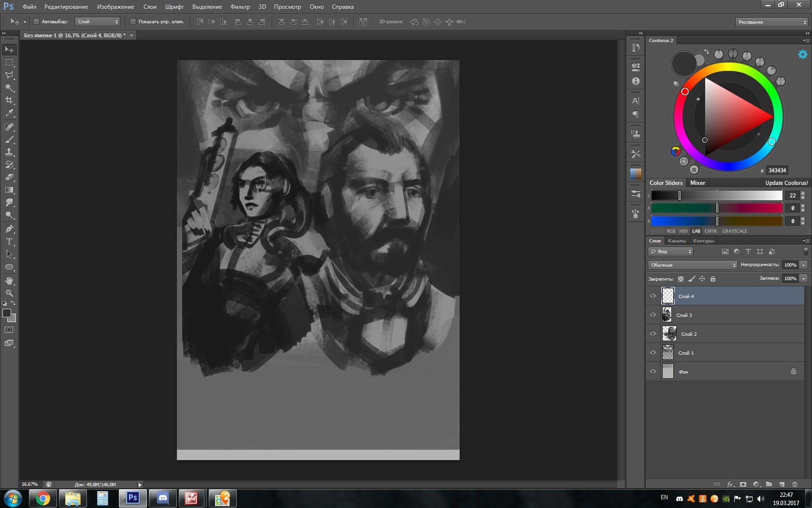This screenshot has width=812, height=508.
Task: Open the Непрозрачность opacity dropdown arrow
Action: (803, 265)
